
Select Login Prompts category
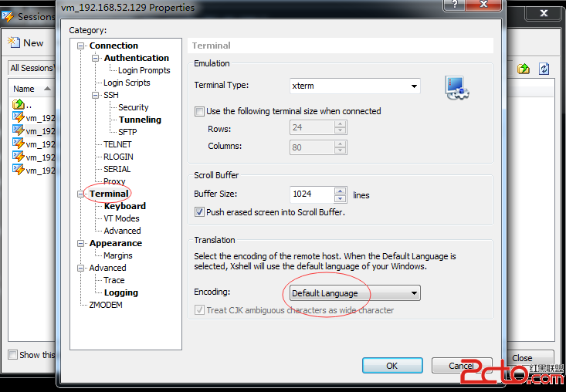tap(144, 70)
